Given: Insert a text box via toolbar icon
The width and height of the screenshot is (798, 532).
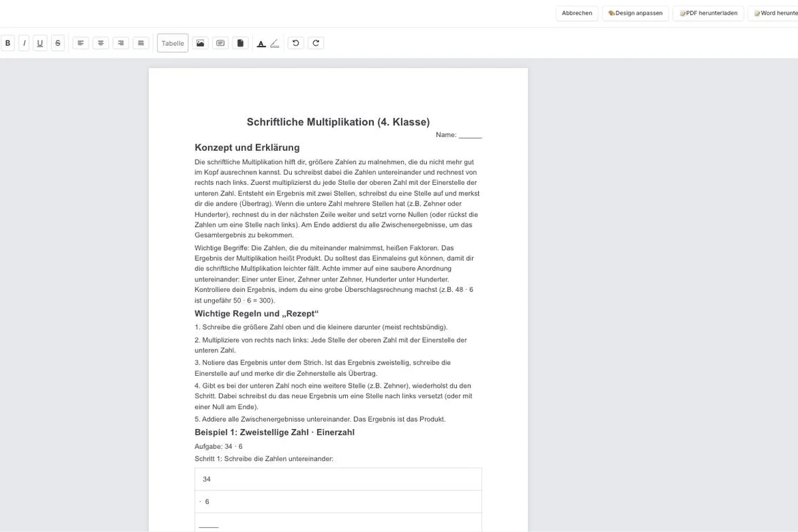Looking at the screenshot, I should 220,43.
